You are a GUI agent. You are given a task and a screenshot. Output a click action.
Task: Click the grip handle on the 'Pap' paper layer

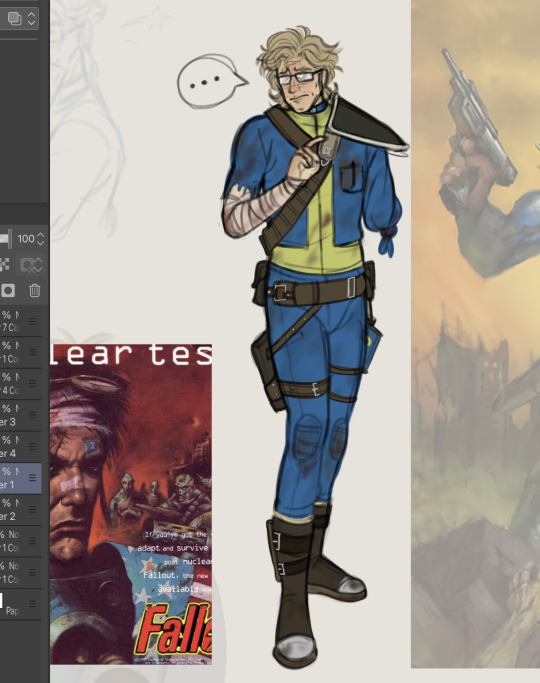click(33, 604)
